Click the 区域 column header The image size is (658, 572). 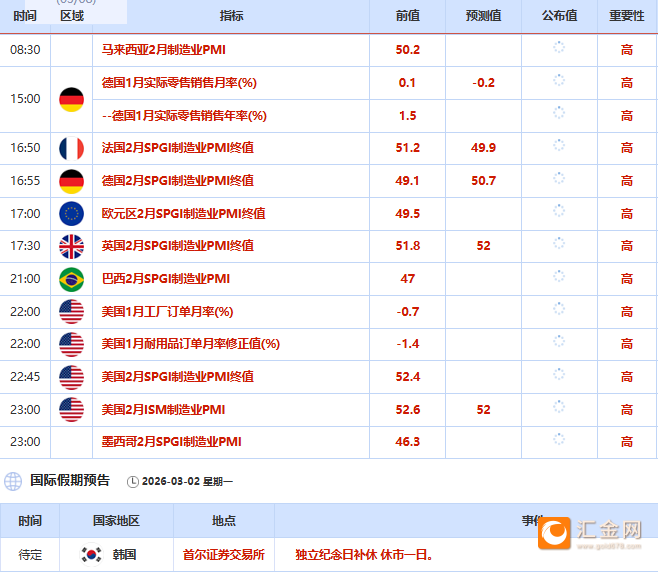click(x=72, y=16)
